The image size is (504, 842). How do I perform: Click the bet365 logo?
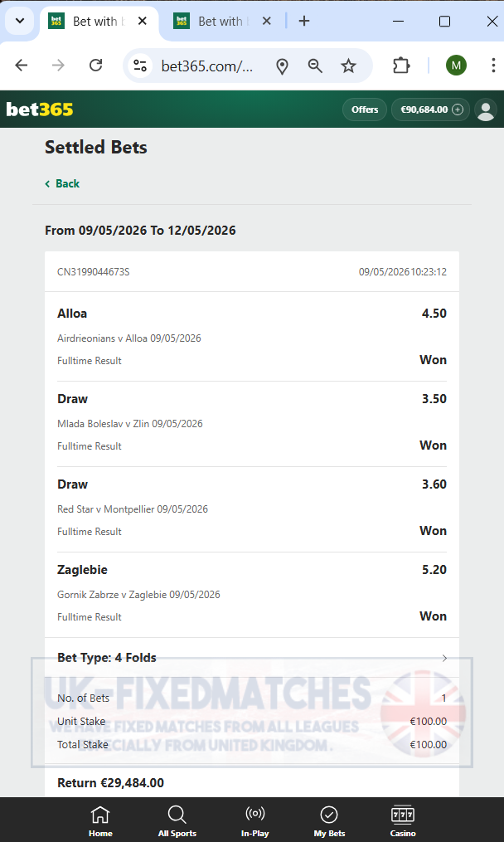tap(40, 110)
